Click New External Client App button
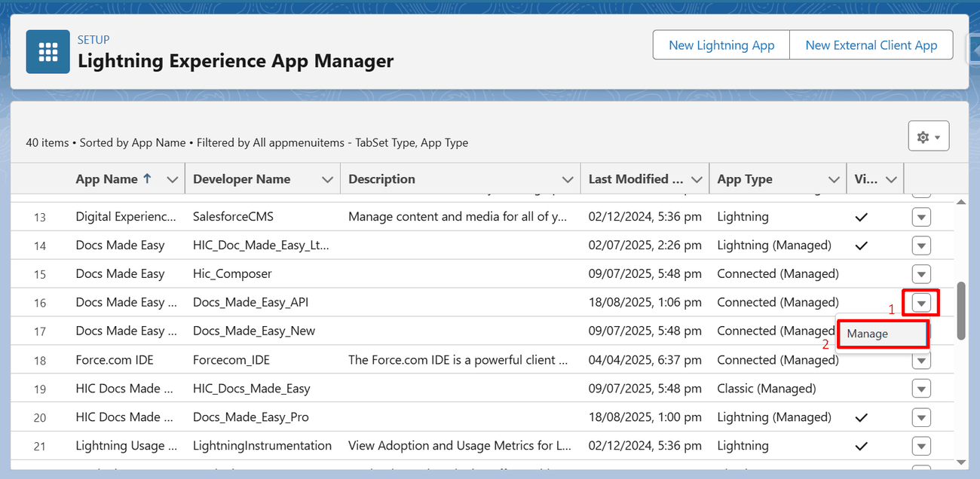The image size is (980, 479). tap(871, 45)
